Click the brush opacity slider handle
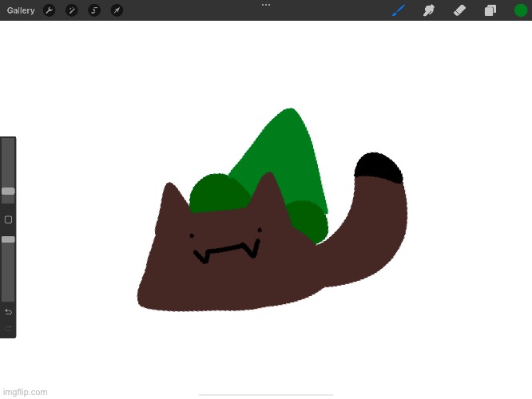The height and width of the screenshot is (399, 532). 8,239
